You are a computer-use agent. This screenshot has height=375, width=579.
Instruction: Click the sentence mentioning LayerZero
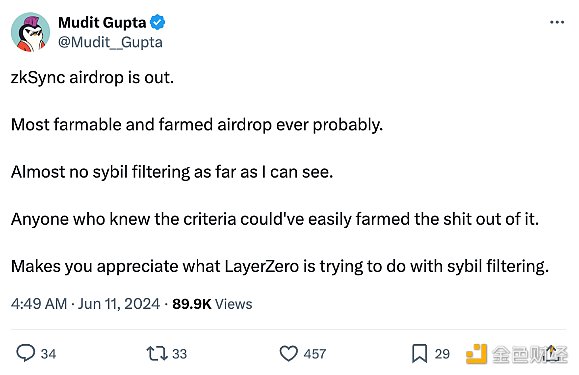pyautogui.click(x=280, y=266)
